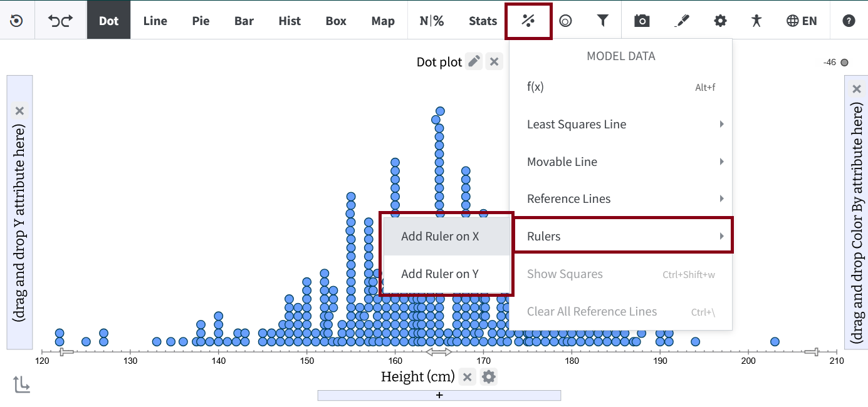
Task: Expand the Movable Line submenu
Action: tap(620, 162)
